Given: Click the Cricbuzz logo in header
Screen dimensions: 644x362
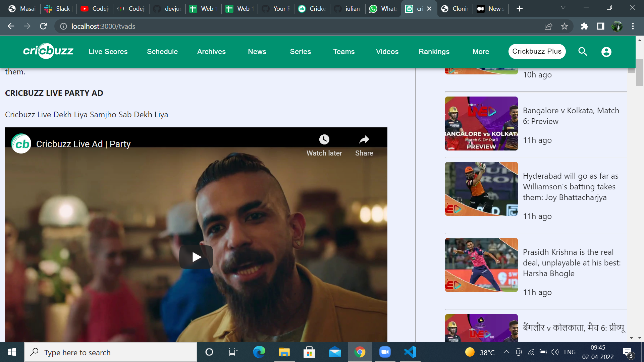Looking at the screenshot, I should 48,51.
